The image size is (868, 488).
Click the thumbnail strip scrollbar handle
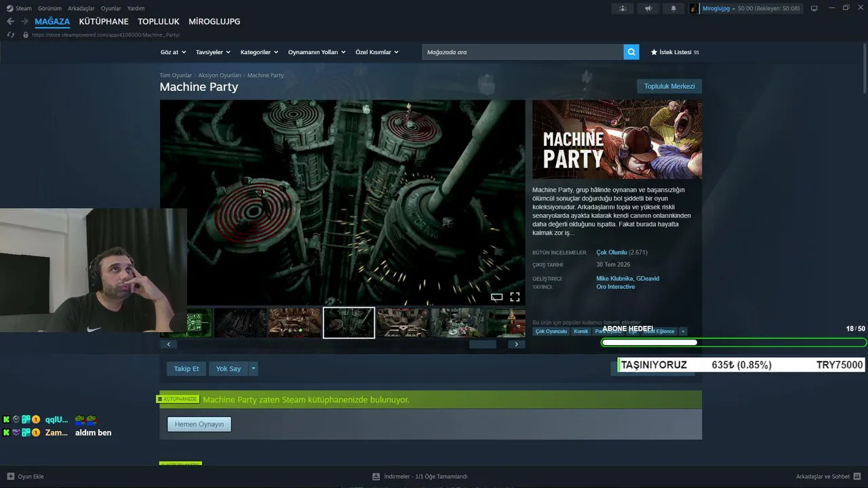[x=483, y=344]
